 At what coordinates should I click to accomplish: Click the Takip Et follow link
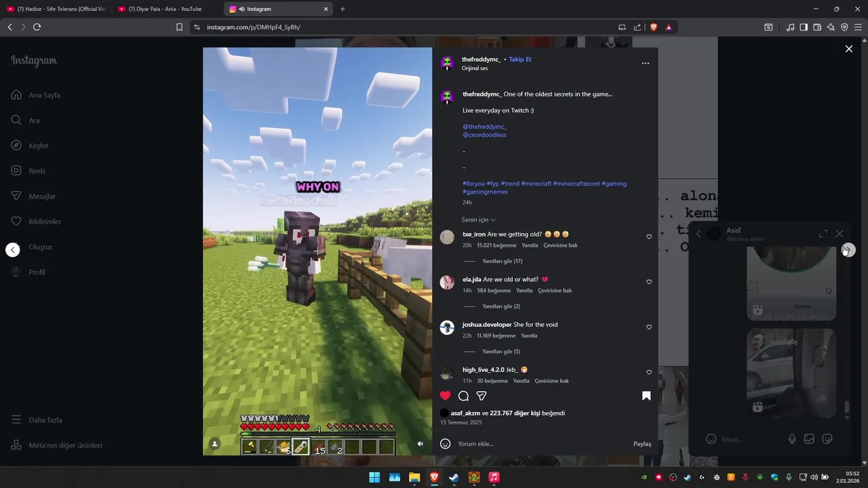(520, 59)
